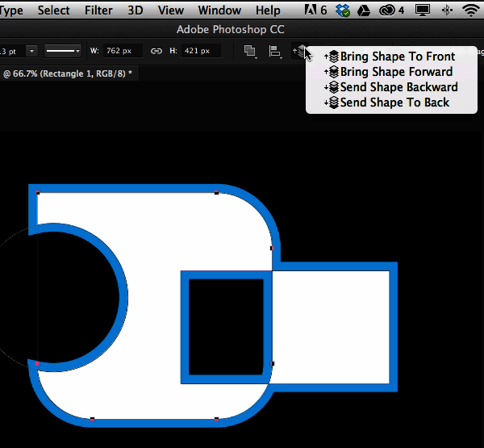484x448 pixels.
Task: Open the Window menu
Action: pos(219,10)
